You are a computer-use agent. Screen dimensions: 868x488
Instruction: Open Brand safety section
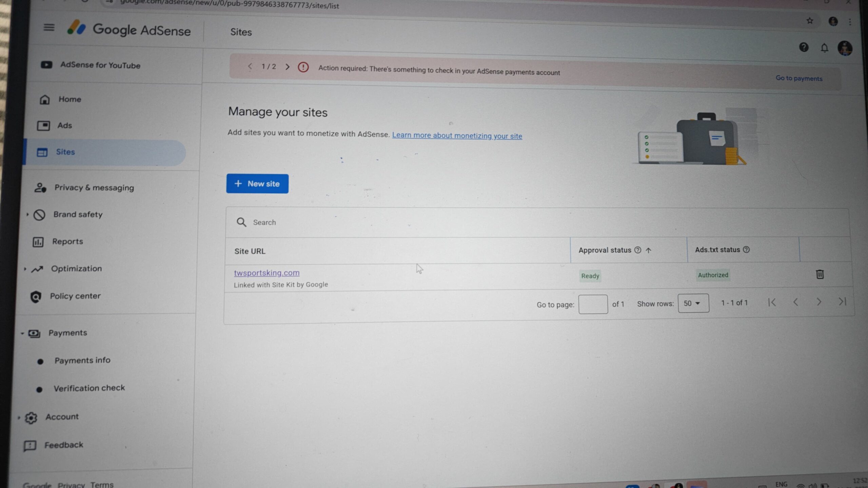click(x=78, y=214)
